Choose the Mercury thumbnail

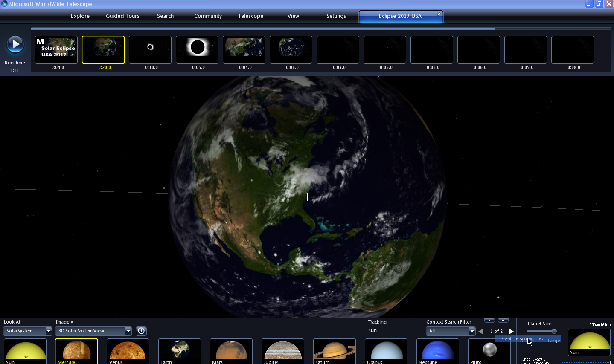click(76, 351)
